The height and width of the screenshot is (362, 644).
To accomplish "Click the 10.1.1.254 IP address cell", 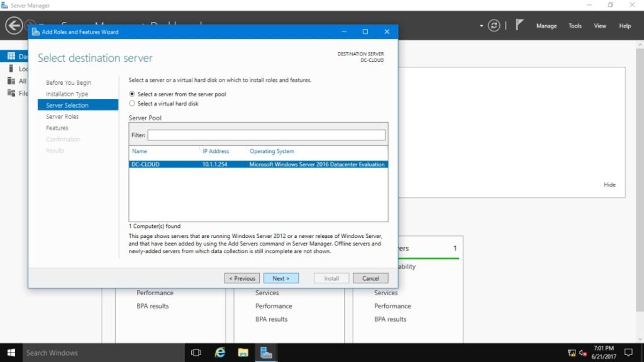I will [215, 164].
